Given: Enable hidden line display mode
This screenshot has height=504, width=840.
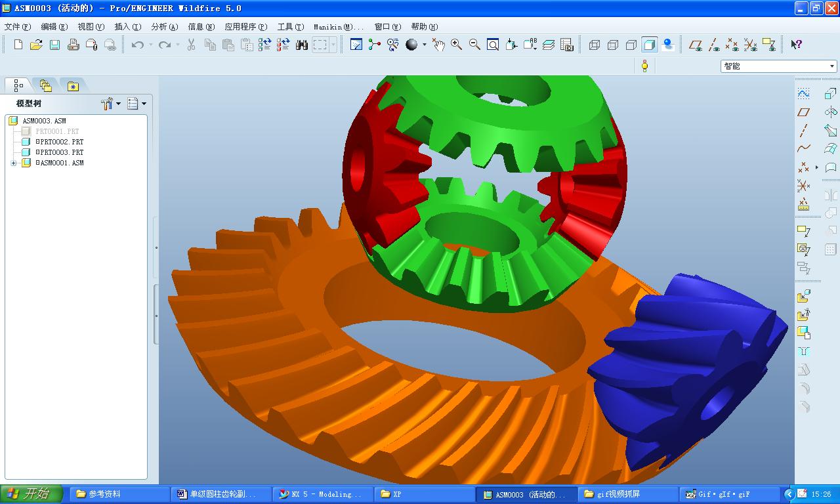Looking at the screenshot, I should click(x=613, y=45).
